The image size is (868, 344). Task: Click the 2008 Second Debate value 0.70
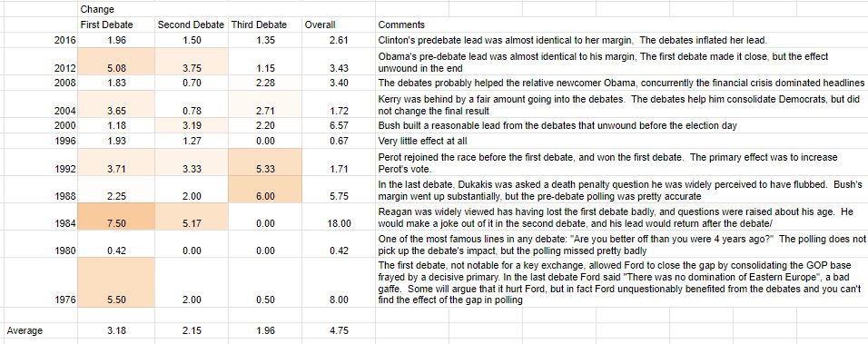(x=191, y=83)
